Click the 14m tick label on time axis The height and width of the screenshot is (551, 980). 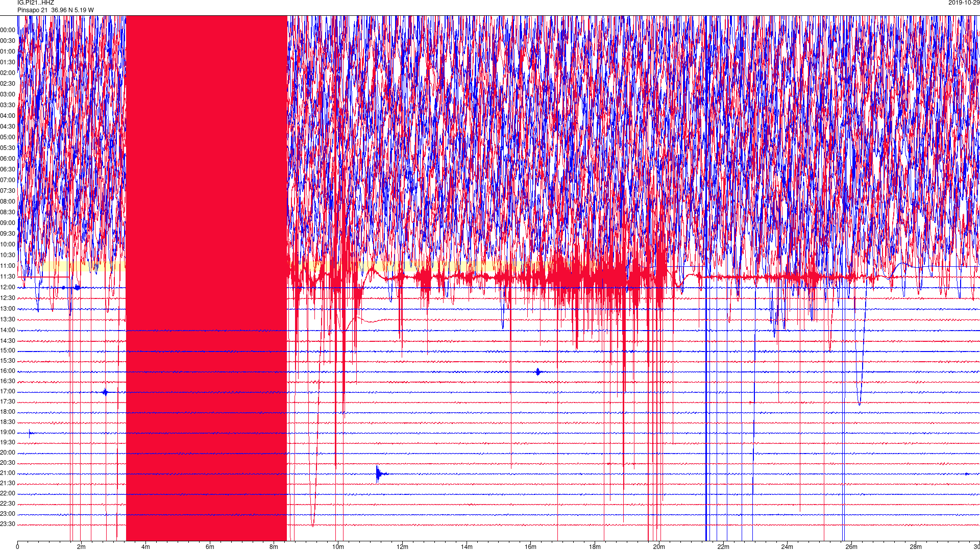point(467,547)
